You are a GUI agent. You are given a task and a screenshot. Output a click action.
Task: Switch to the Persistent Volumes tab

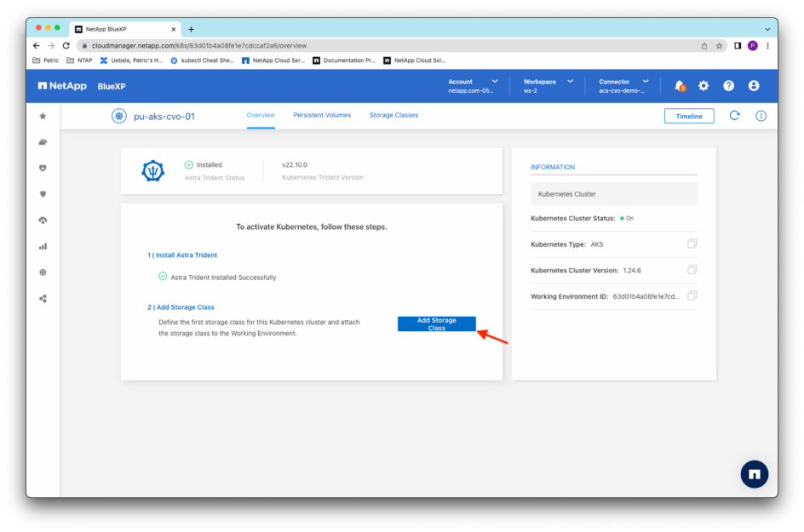[322, 115]
